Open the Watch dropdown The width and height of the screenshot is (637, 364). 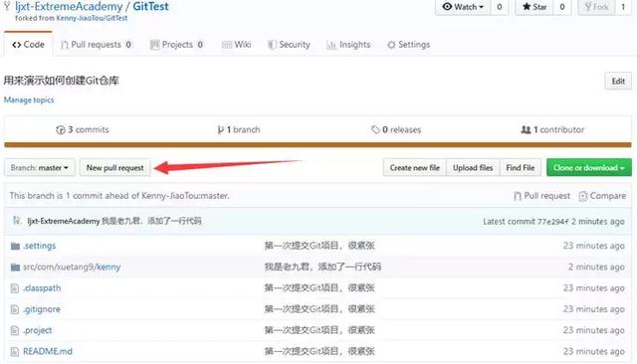click(463, 7)
